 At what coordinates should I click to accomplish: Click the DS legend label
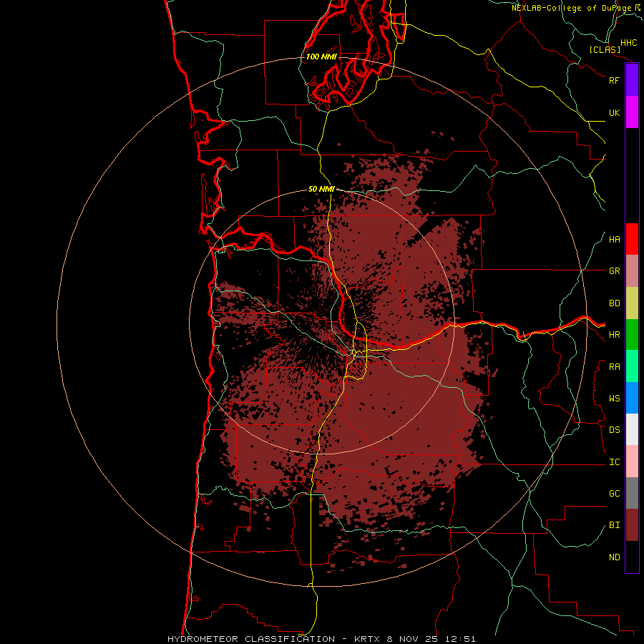(614, 430)
